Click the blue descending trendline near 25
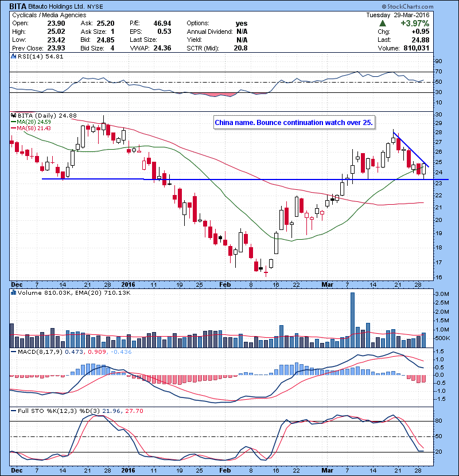This screenshot has height=476, width=459. tap(411, 149)
